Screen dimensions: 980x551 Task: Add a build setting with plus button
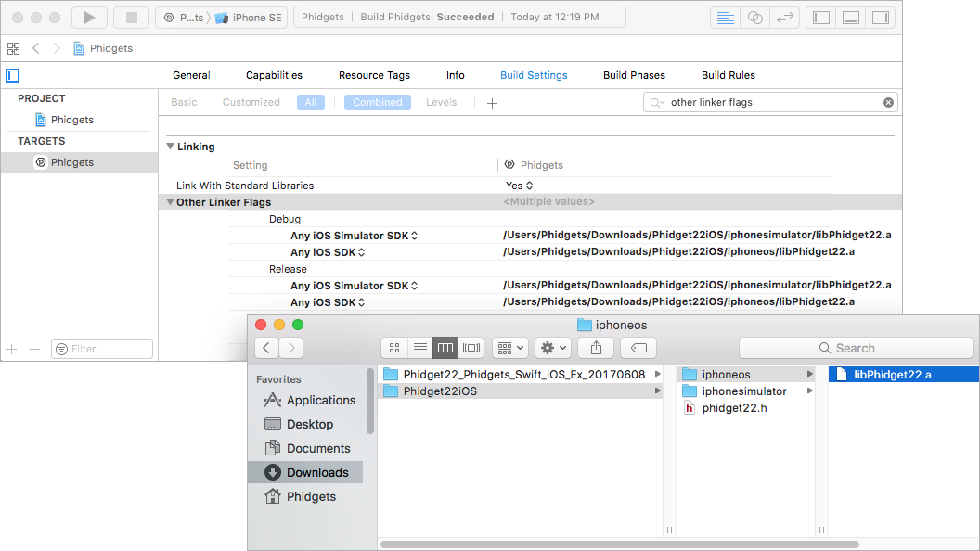click(492, 103)
